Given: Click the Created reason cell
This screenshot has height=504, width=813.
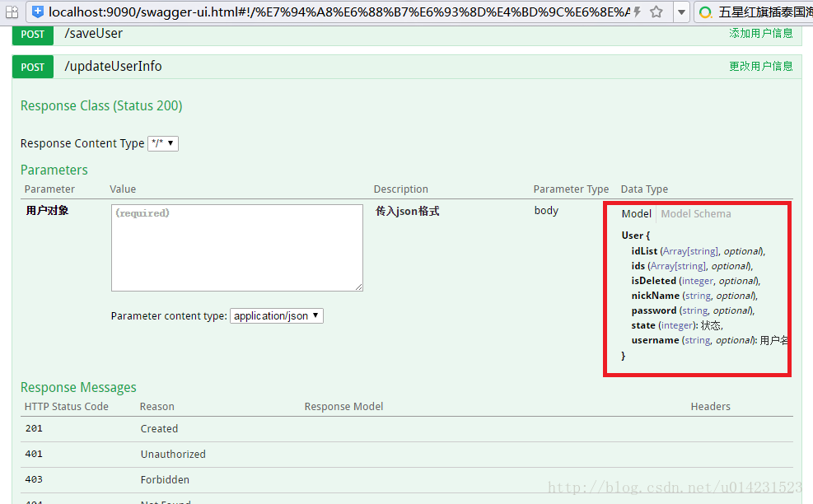Looking at the screenshot, I should tap(159, 429).
